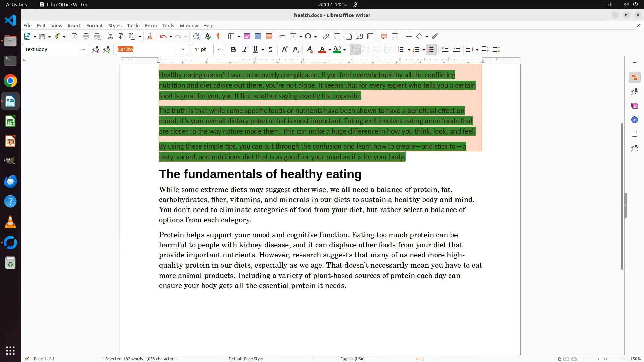Open Thunderbird from the dock
The height and width of the screenshot is (362, 644).
(x=10, y=181)
